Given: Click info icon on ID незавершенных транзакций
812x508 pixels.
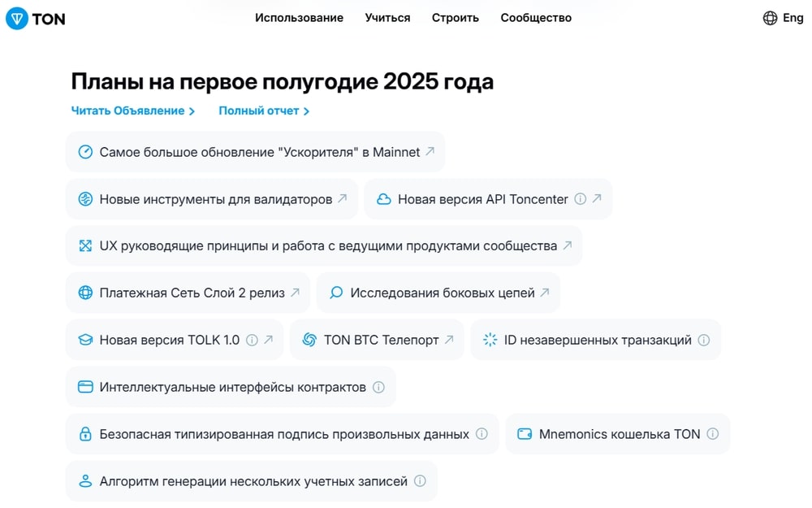Looking at the screenshot, I should [704, 340].
